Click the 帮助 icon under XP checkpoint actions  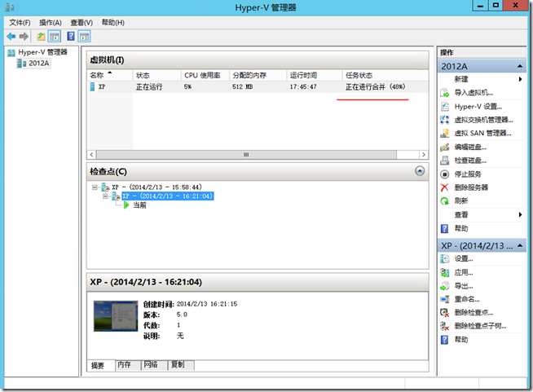[445, 340]
